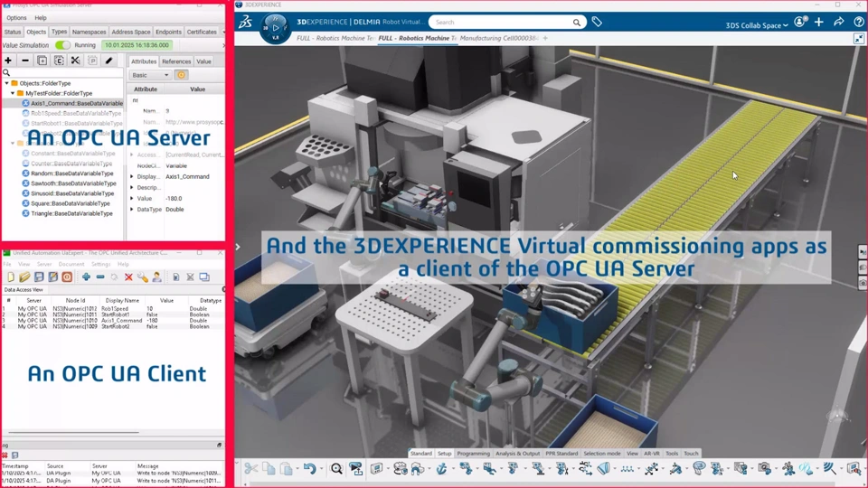The height and width of the screenshot is (488, 868).
Task: Click the scissors cut icon in bottom toolbar
Action: point(251,469)
